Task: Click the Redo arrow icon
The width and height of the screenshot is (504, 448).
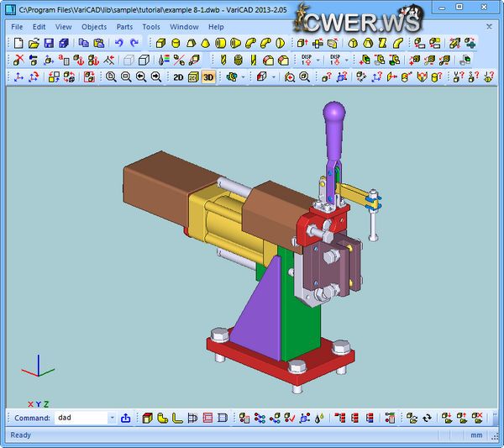Action: tap(134, 43)
